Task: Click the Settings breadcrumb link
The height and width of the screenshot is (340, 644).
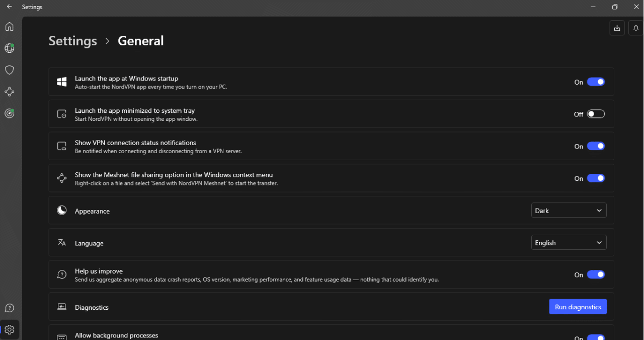Action: [x=72, y=41]
